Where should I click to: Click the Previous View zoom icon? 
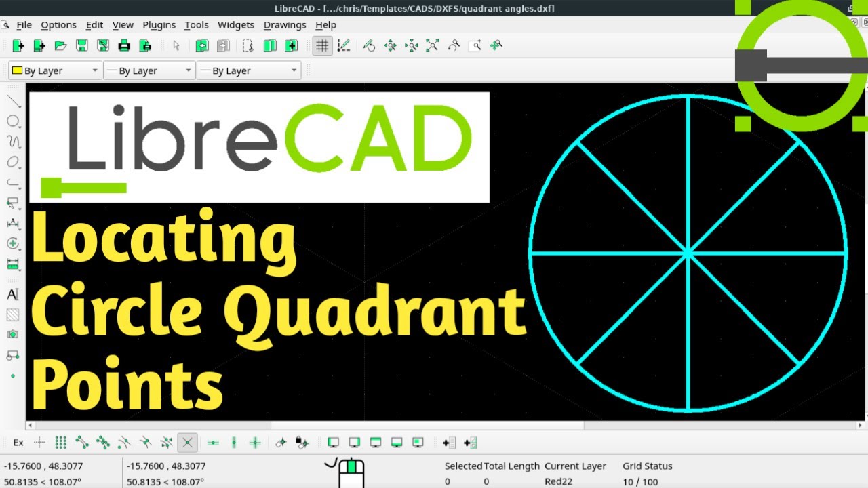[454, 46]
